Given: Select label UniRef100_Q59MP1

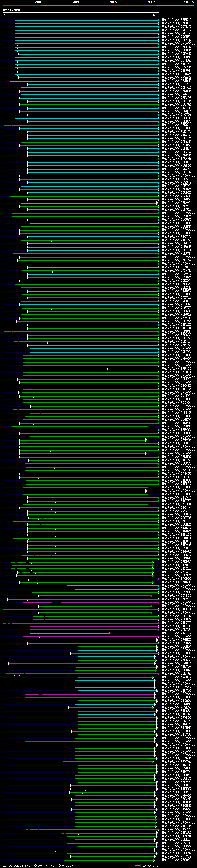Looking at the screenshot, I should tap(176, 216).
